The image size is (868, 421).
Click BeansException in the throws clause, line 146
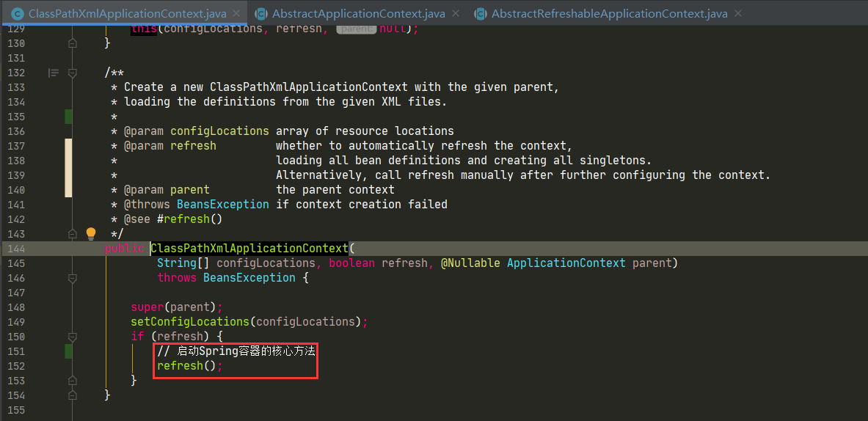click(249, 278)
